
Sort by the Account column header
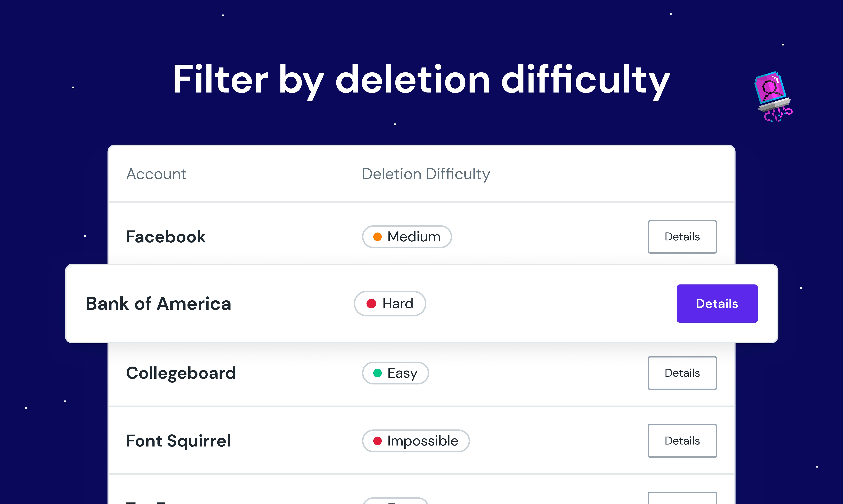click(x=156, y=174)
